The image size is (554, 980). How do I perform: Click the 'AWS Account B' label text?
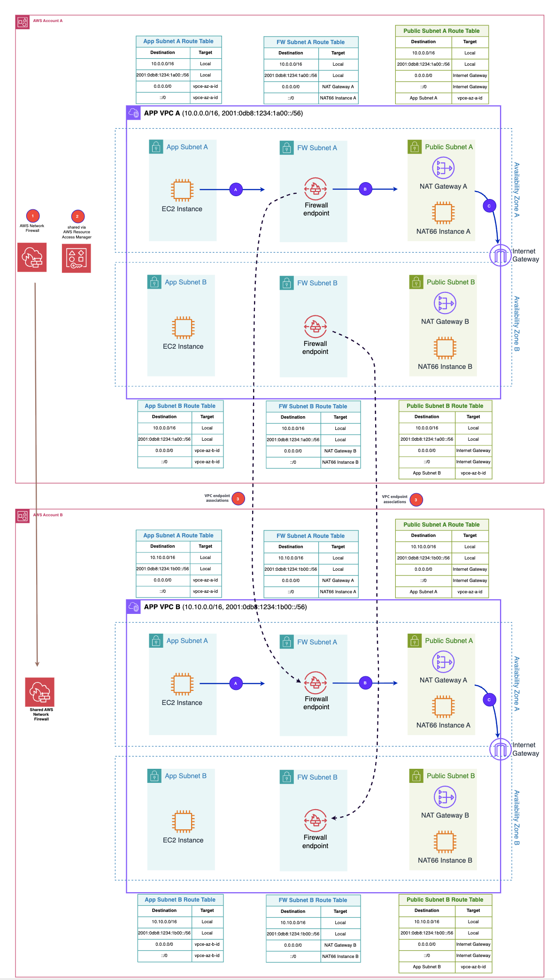coord(47,515)
